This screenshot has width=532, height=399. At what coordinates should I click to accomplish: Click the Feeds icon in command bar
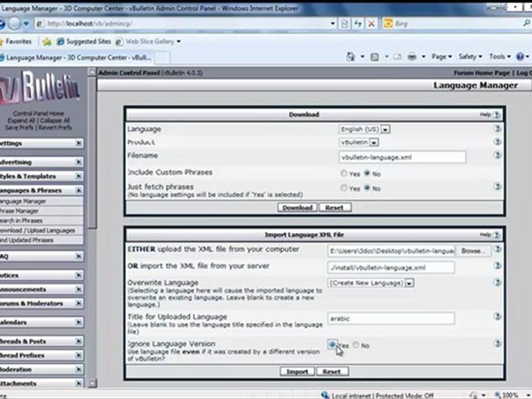[x=375, y=57]
